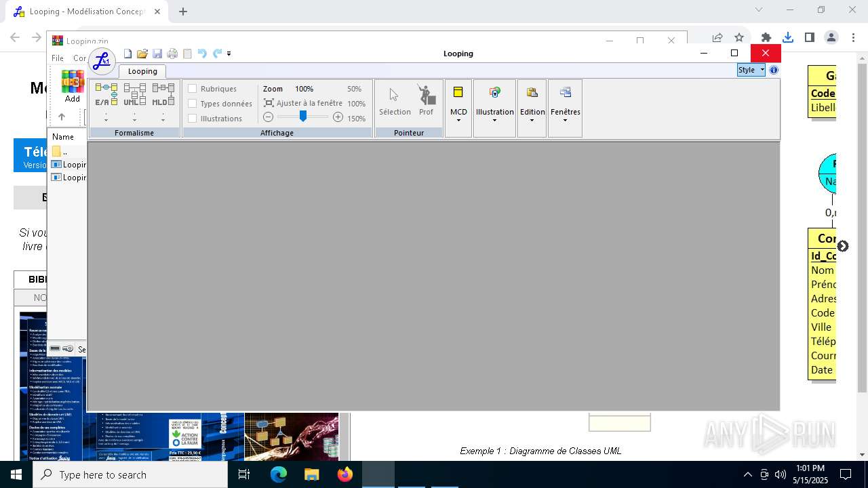The height and width of the screenshot is (488, 868).
Task: Open Task View on the taskbar
Action: (244, 474)
